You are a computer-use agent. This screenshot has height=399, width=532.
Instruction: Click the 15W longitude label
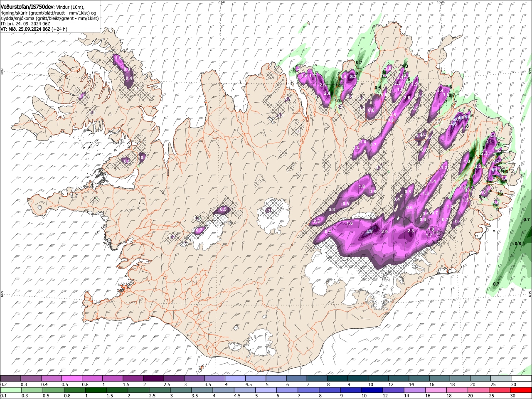click(440, 2)
